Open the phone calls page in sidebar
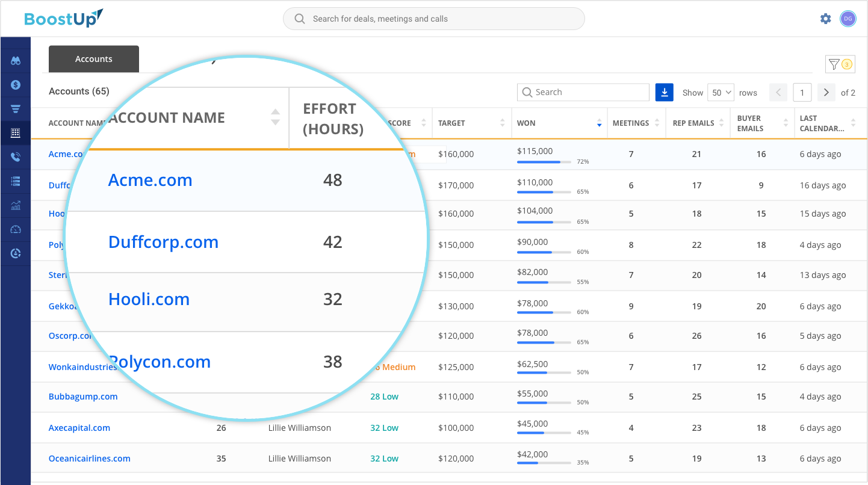This screenshot has width=868, height=485. point(16,157)
